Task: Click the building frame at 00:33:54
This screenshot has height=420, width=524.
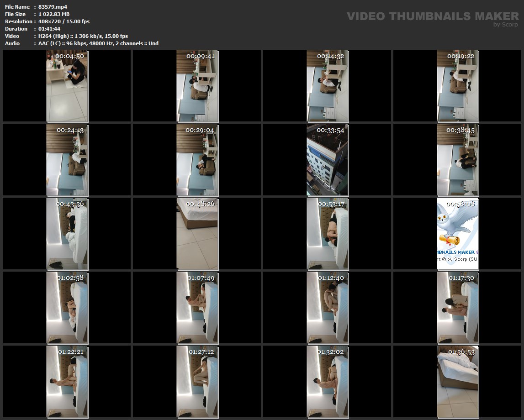Action: (x=328, y=160)
